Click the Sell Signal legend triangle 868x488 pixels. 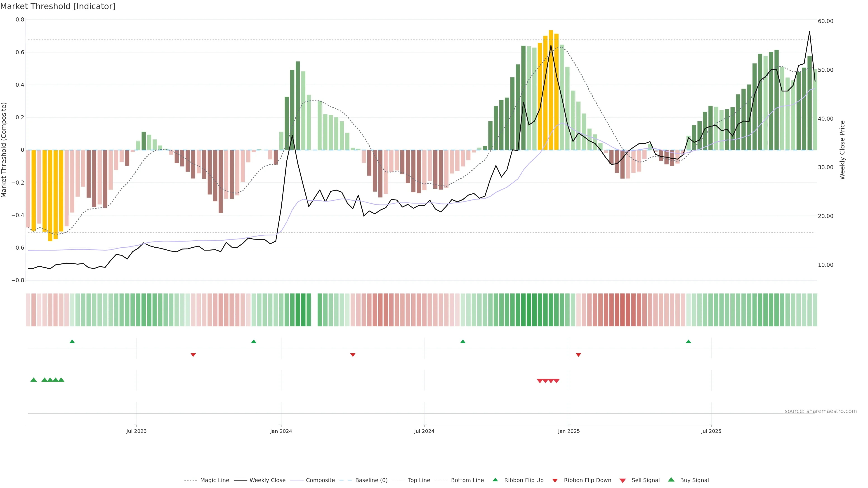(x=622, y=480)
